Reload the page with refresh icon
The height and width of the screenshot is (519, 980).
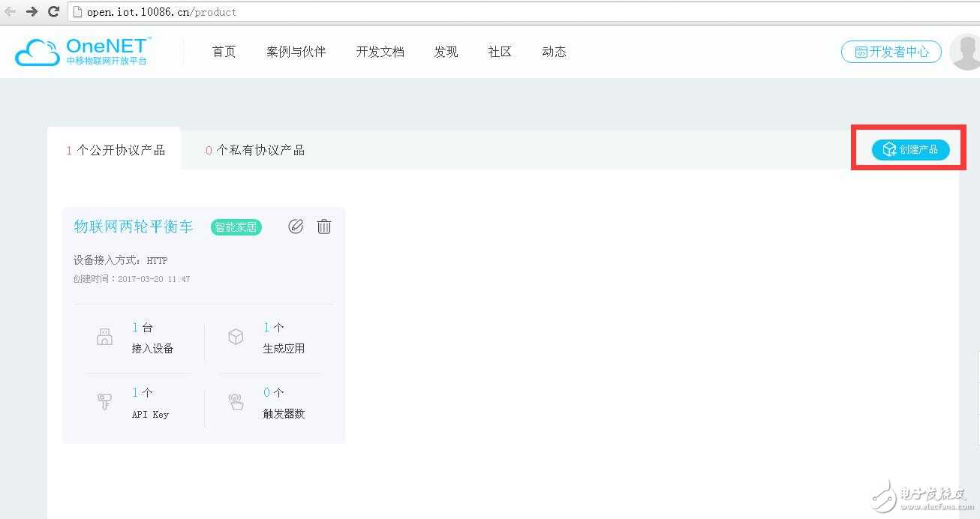(53, 11)
